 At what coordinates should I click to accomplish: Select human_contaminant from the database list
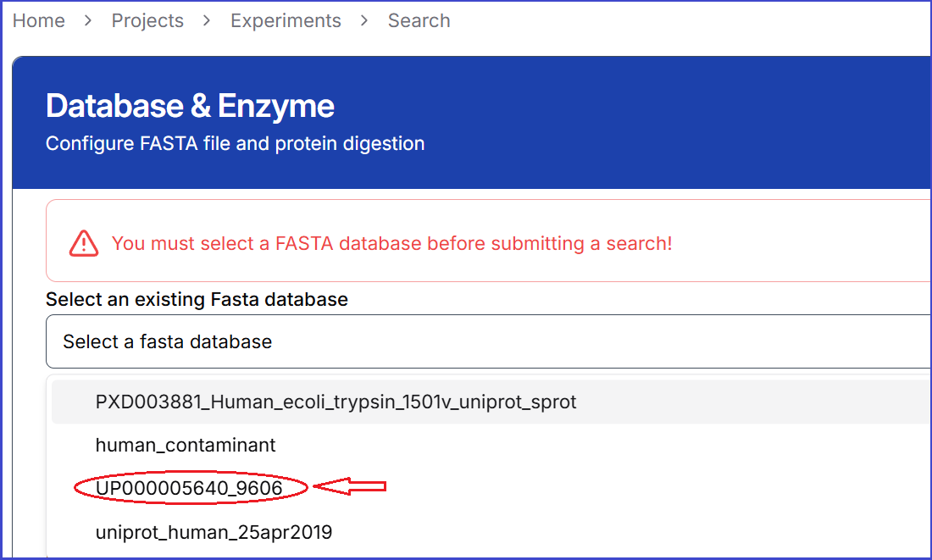coord(186,445)
